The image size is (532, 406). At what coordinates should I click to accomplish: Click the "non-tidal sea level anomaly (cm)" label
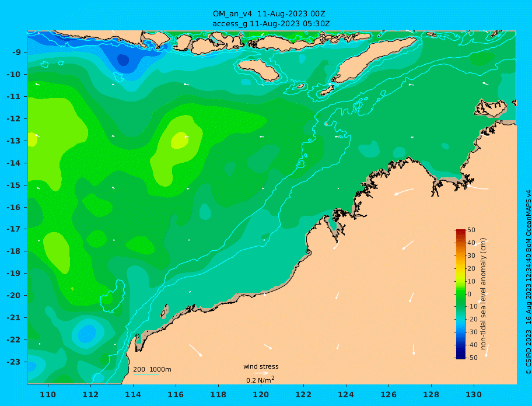pos(483,294)
